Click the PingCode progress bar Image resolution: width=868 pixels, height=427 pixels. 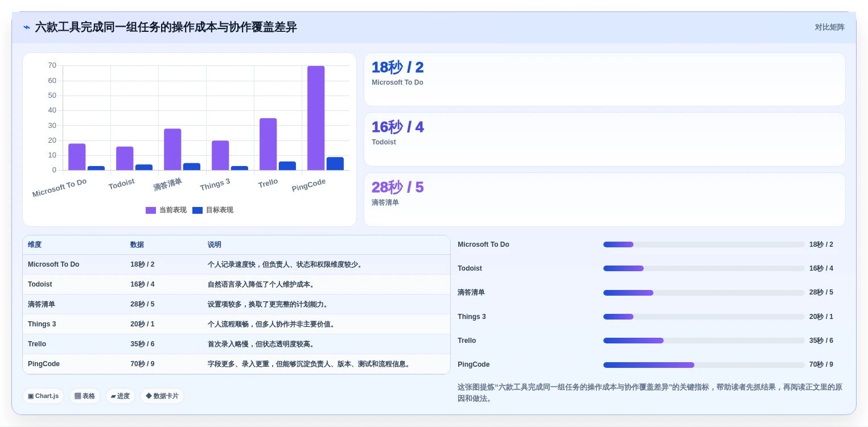click(704, 365)
